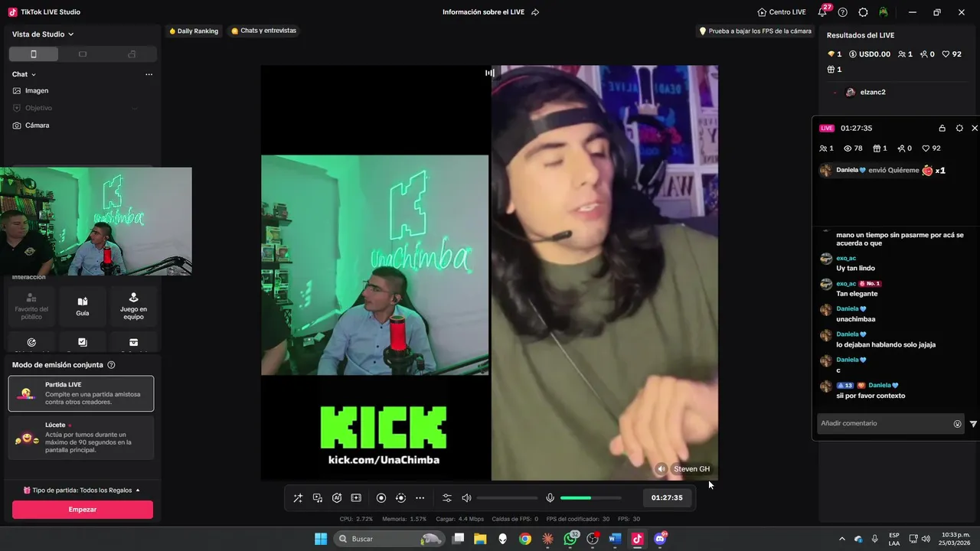Show info for Modo de emisión conjunta
Screen dimensions: 980x551
point(111,365)
